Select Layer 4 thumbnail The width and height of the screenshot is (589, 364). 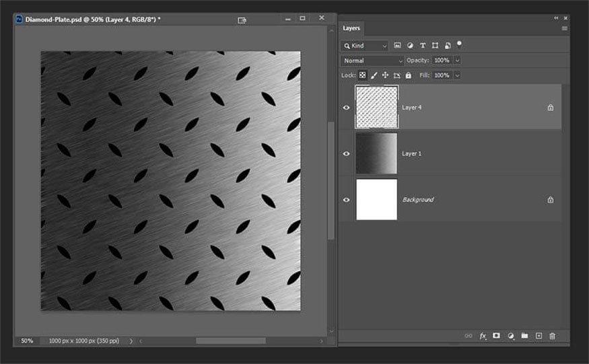(376, 107)
